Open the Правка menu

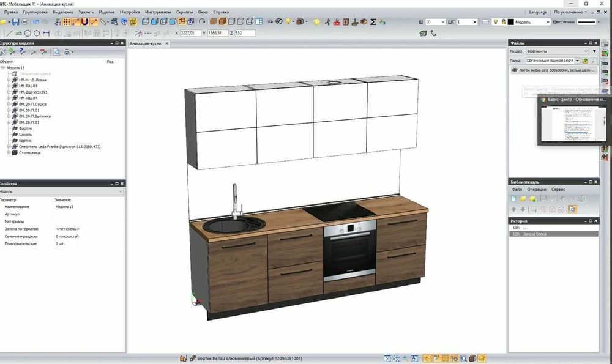coord(11,12)
